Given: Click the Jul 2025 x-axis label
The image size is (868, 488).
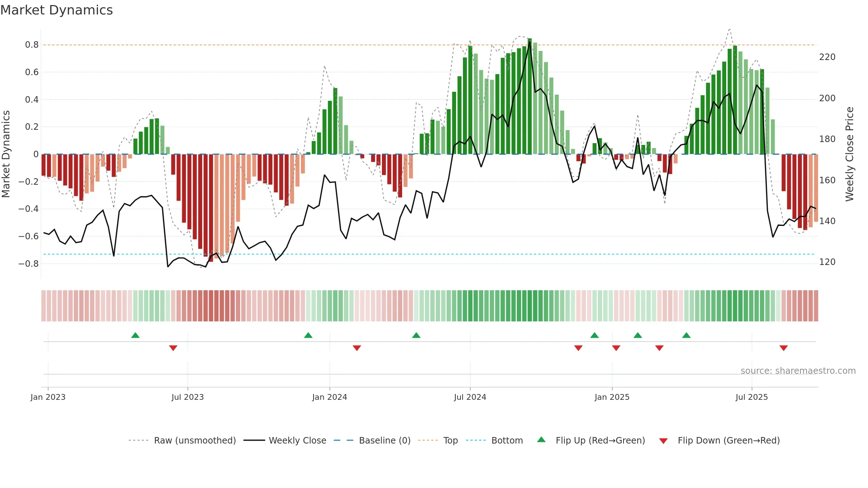Looking at the screenshot, I should coord(752,397).
